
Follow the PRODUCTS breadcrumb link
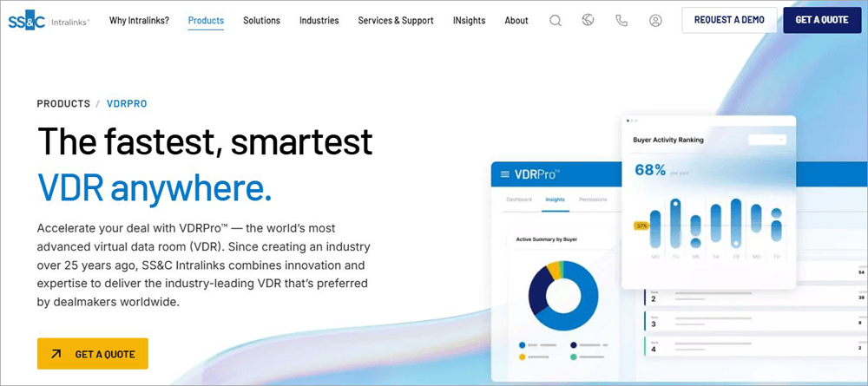tap(63, 103)
